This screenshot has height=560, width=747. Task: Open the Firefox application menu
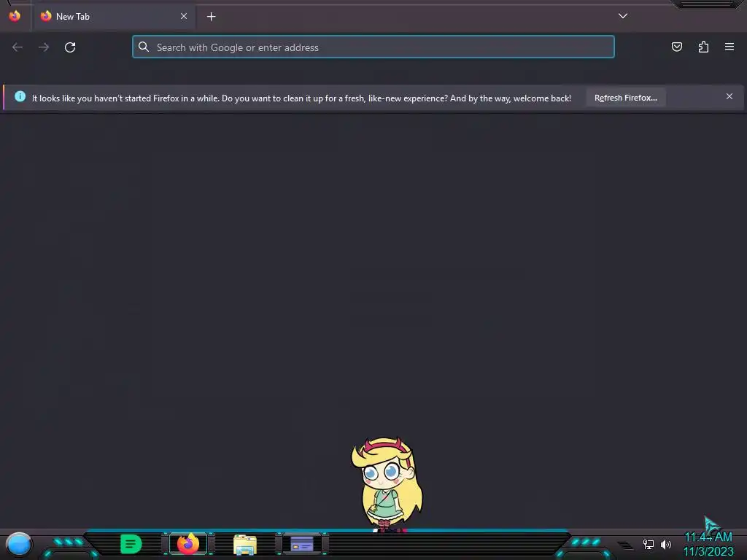coord(729,47)
